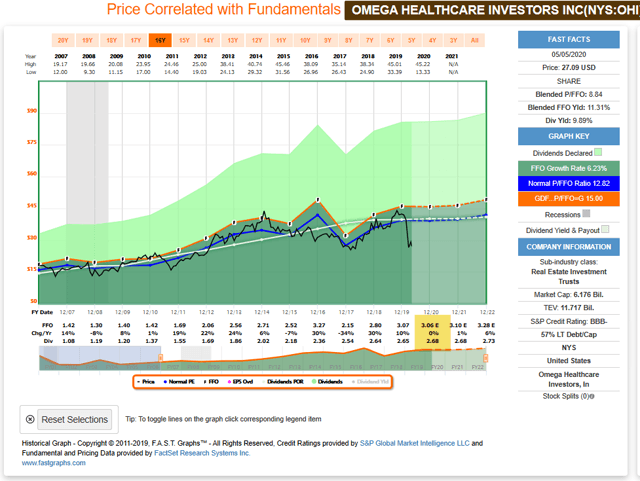This screenshot has width=640, height=481.
Task: Click the 12/19 FY Date label
Action: tap(402, 312)
